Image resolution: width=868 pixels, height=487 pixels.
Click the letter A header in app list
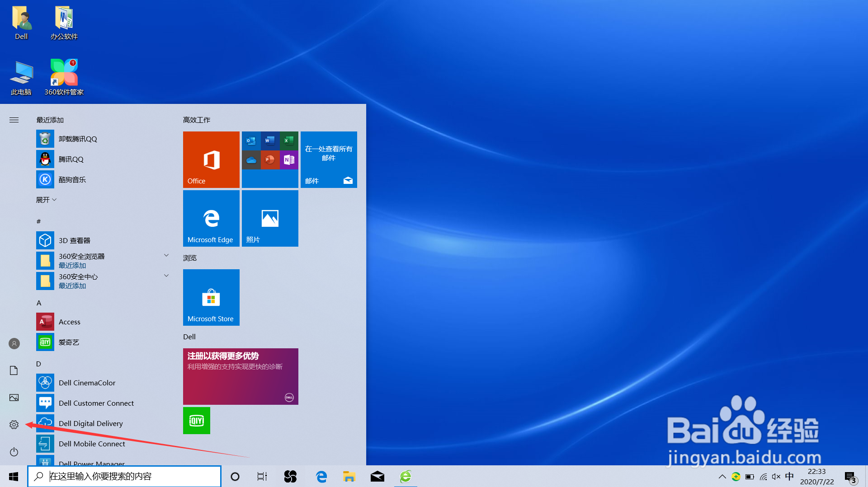pyautogui.click(x=39, y=303)
